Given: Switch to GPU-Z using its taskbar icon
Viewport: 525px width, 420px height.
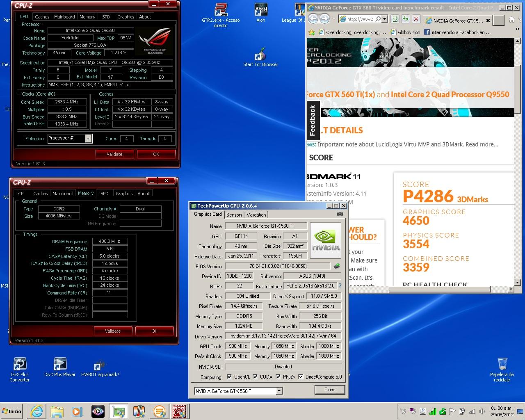Looking at the screenshot, I should tap(119, 411).
